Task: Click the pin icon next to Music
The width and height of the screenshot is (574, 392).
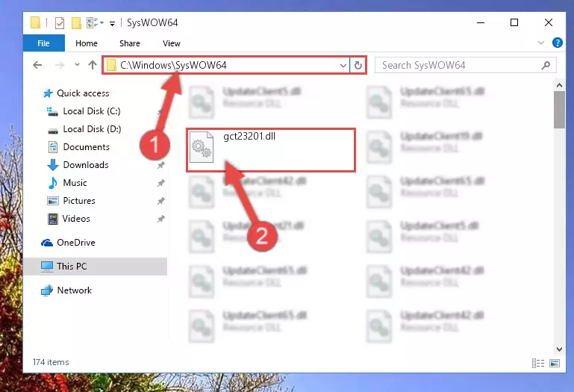Action: 160,183
